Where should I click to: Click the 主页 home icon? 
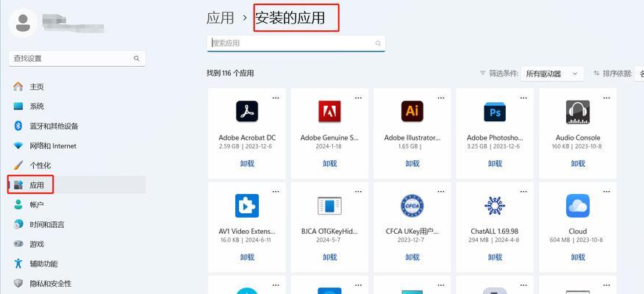(18, 87)
